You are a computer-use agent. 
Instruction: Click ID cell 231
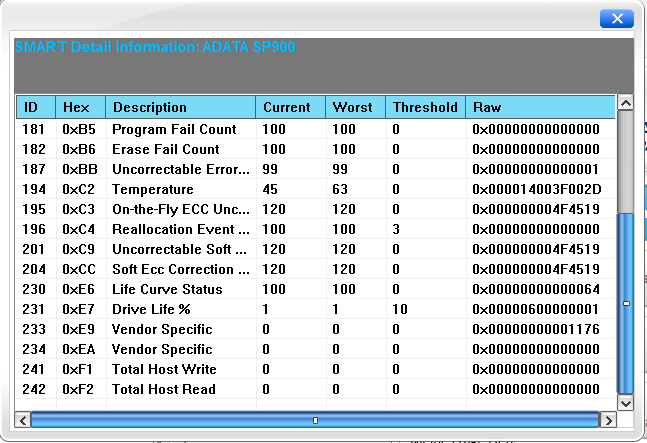[x=33, y=309]
